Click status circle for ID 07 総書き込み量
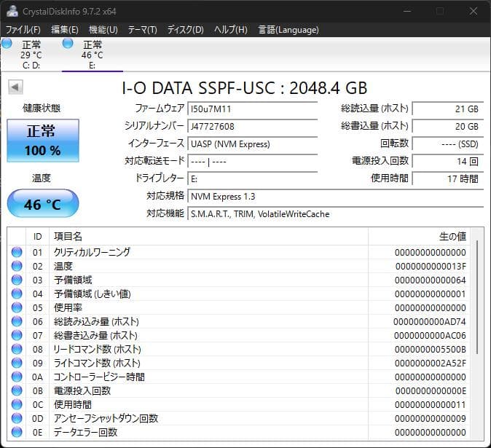The image size is (491, 448). pyautogui.click(x=17, y=335)
